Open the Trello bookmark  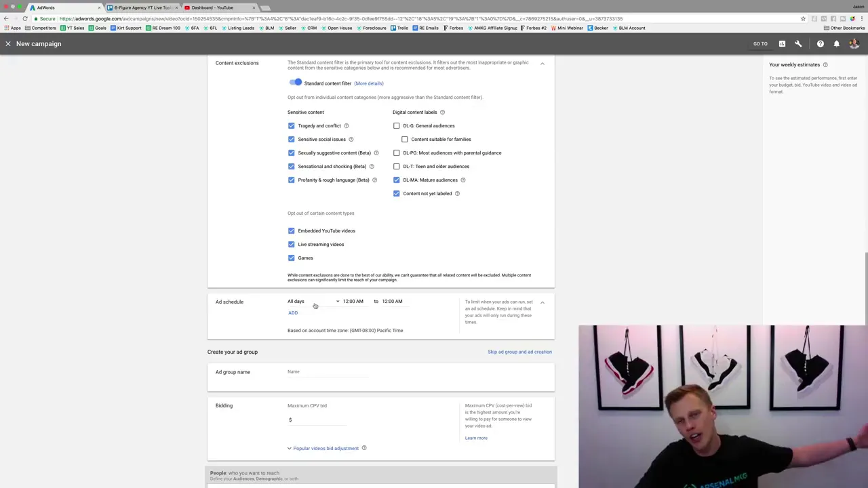click(399, 28)
